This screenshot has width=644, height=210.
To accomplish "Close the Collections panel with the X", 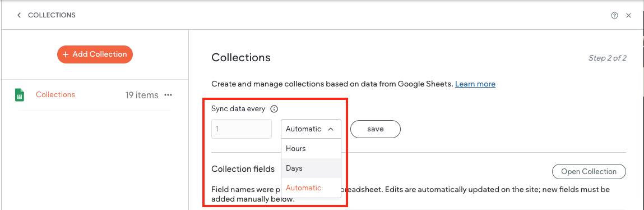I will point(628,16).
